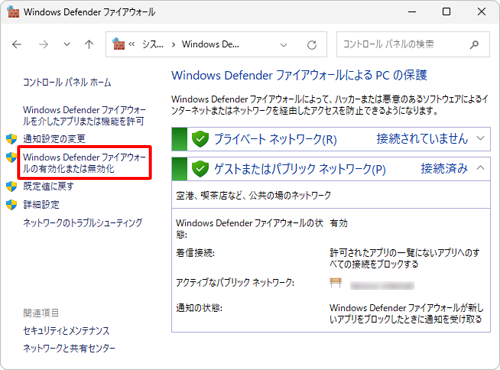The width and height of the screenshot is (500, 370).
Task: Click the 接続されていません status text
Action: (x=422, y=139)
